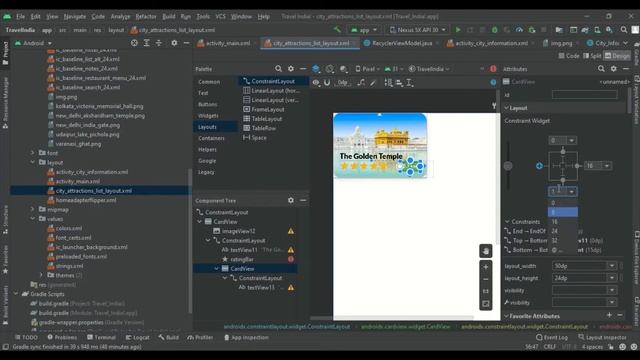Collapse the Favorite Attributes section
The height and width of the screenshot is (360, 640).
[x=507, y=316]
